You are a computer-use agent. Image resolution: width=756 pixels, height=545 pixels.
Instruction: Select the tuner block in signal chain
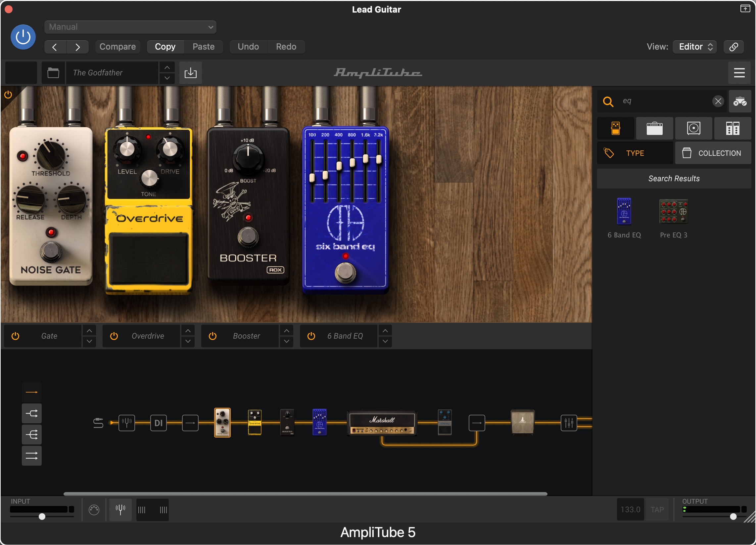[127, 423]
